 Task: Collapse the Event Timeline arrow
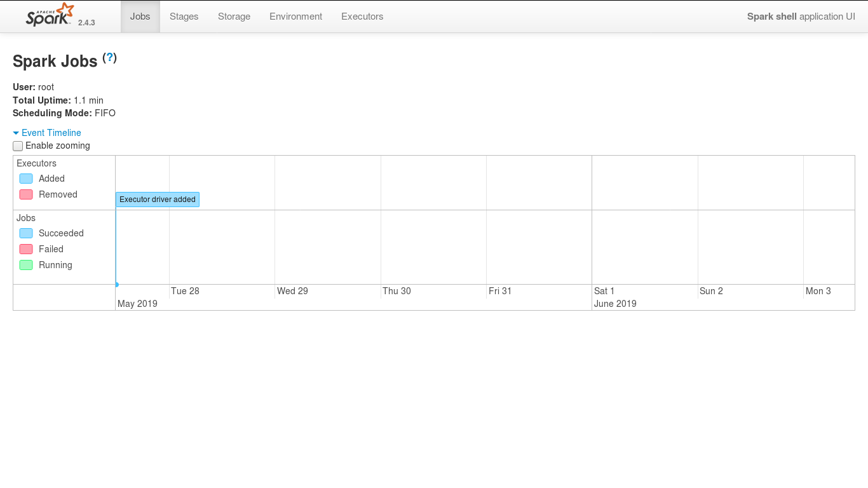(x=16, y=133)
